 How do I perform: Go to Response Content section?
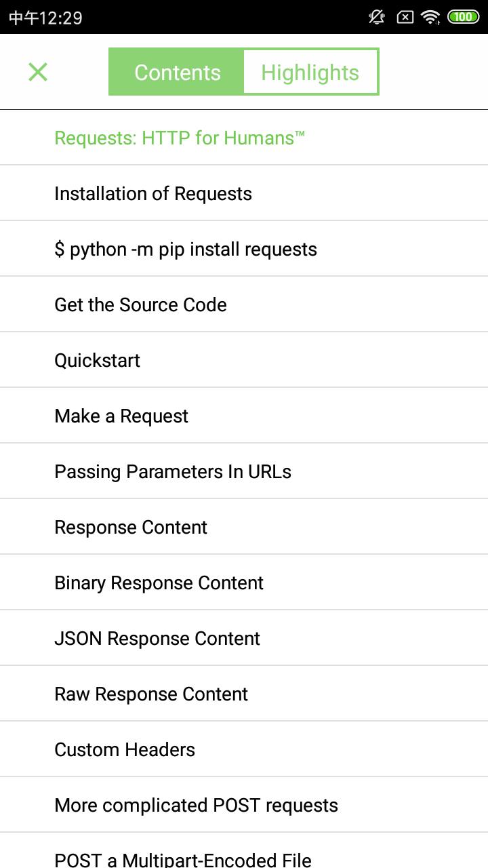pyautogui.click(x=244, y=527)
